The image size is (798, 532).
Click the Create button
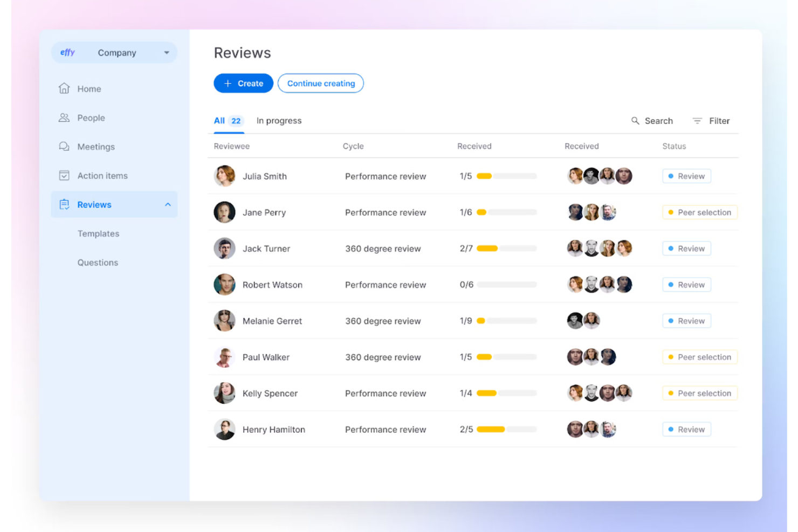coord(243,83)
